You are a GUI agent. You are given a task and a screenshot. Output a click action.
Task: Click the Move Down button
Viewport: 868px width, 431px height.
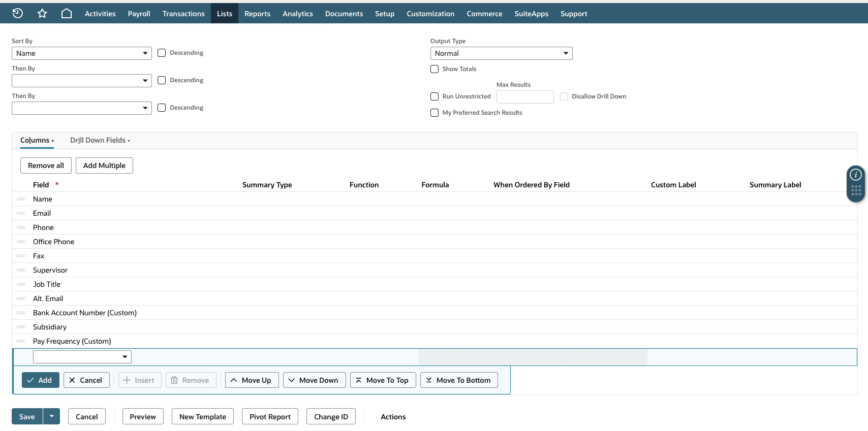pos(314,380)
